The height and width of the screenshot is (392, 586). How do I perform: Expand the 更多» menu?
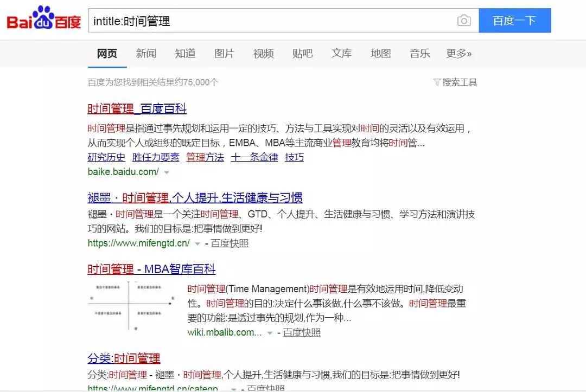coord(458,54)
